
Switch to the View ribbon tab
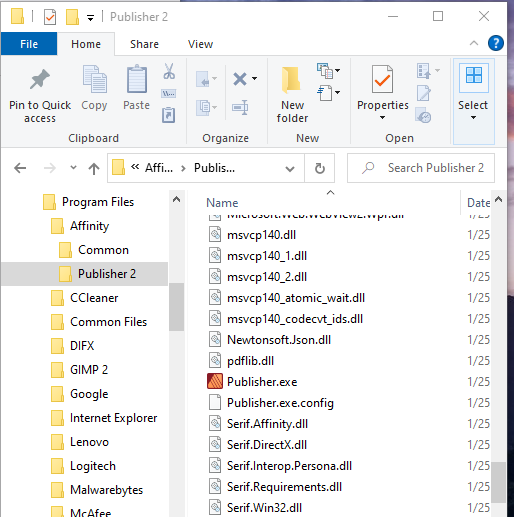tap(200, 44)
